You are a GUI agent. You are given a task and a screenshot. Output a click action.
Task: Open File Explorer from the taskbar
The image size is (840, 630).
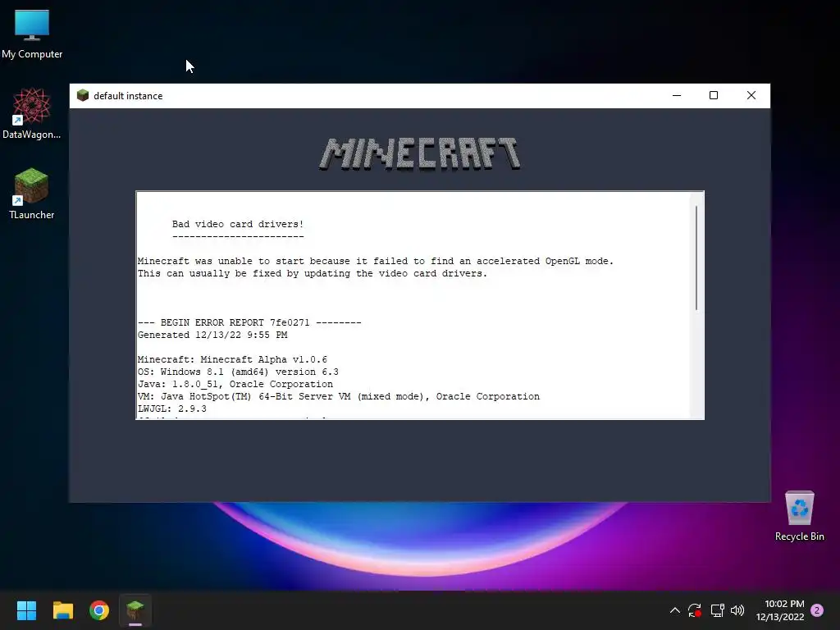click(x=62, y=610)
